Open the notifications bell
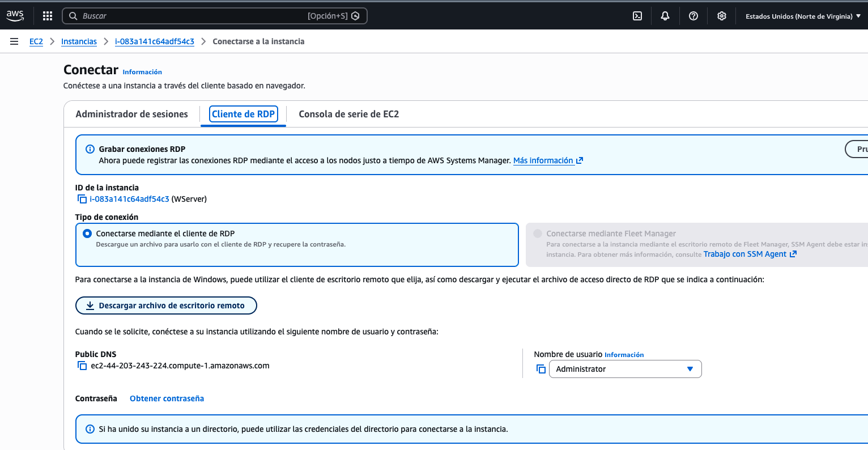Viewport: 868px width, 450px height. [665, 16]
